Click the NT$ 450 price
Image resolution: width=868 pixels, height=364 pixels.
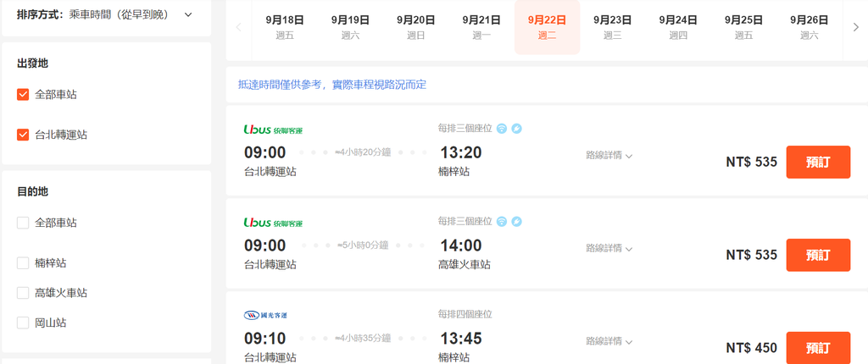click(752, 348)
